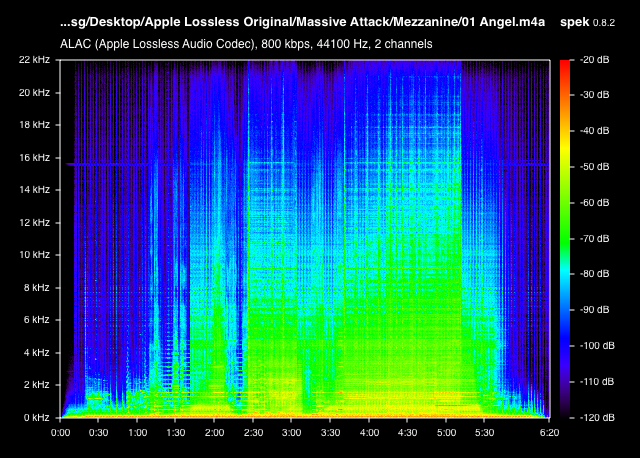This screenshot has height=458, width=640.
Task: Click the '-60 dB' legend label
Action: pyautogui.click(x=595, y=202)
